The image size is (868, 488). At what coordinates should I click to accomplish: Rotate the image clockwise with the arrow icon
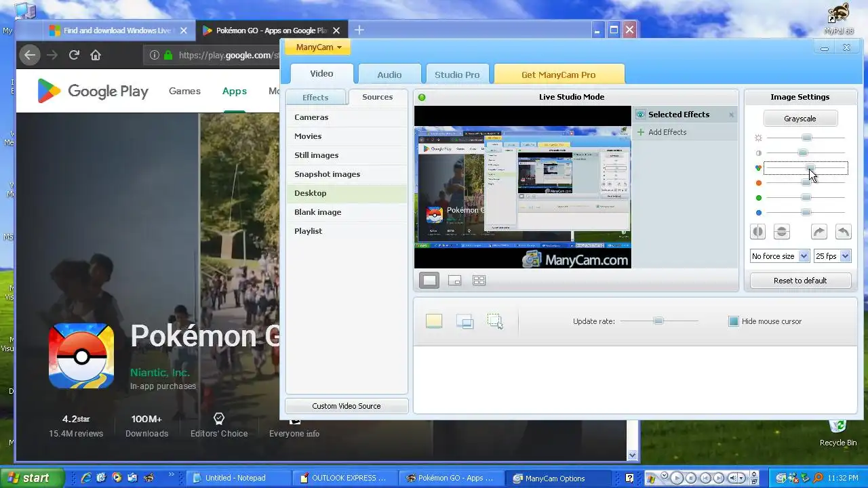[819, 232]
